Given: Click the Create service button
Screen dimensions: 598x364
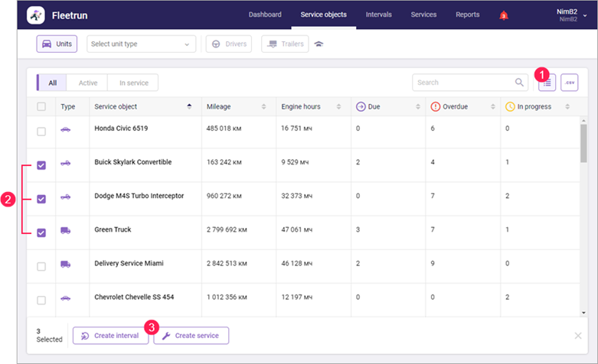Looking at the screenshot, I should pyautogui.click(x=191, y=336).
